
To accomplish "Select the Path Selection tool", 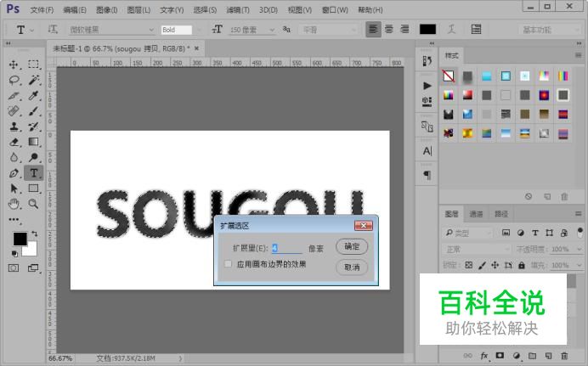I will (x=14, y=189).
